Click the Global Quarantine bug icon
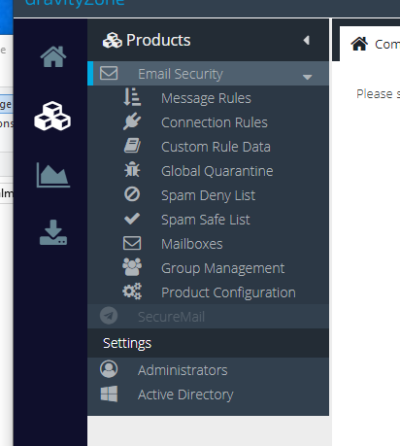The width and height of the screenshot is (400, 446). 132,170
